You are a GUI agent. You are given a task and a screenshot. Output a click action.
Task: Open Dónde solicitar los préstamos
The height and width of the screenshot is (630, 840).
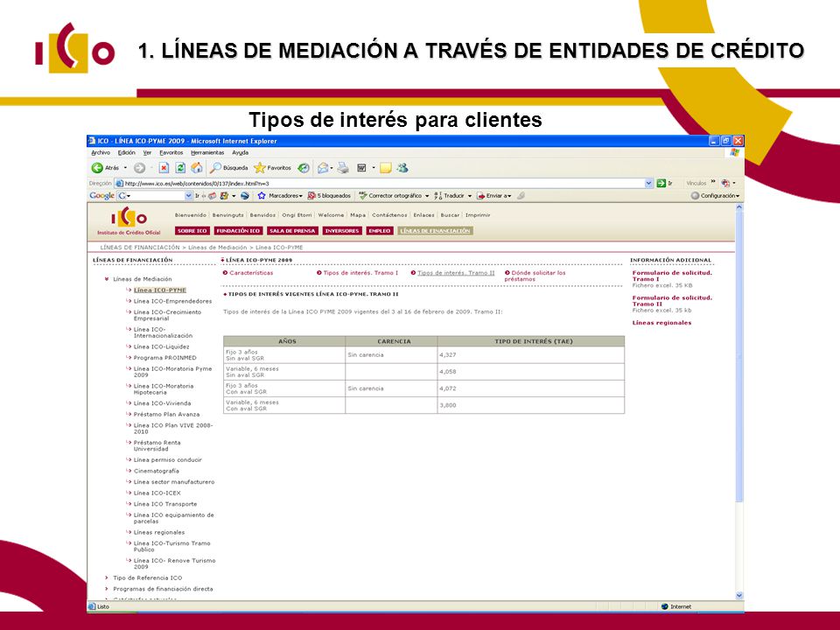(x=535, y=276)
